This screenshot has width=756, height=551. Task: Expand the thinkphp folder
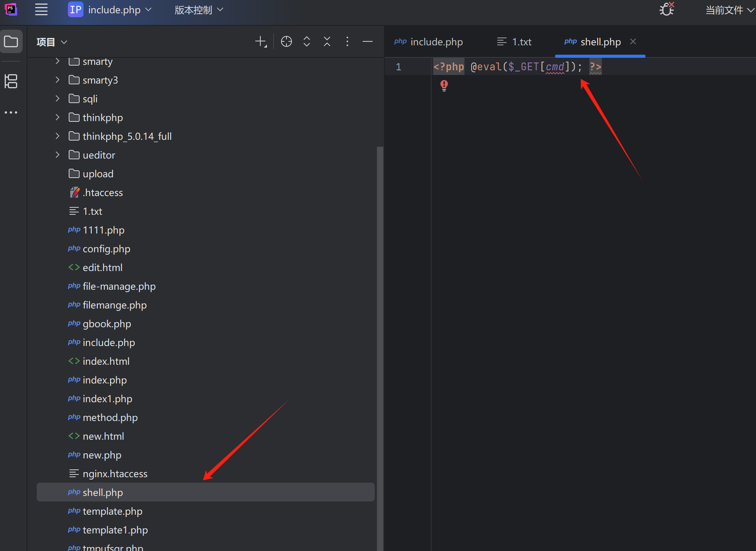tap(58, 117)
